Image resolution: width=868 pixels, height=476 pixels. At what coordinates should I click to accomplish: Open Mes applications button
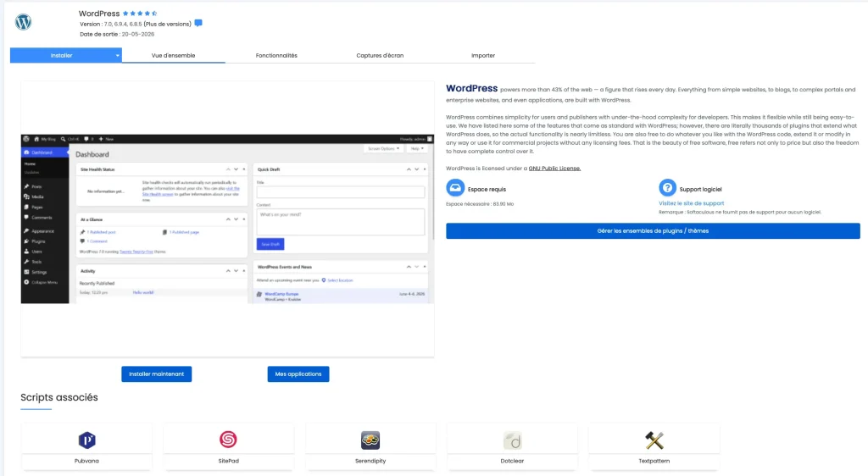pyautogui.click(x=298, y=374)
